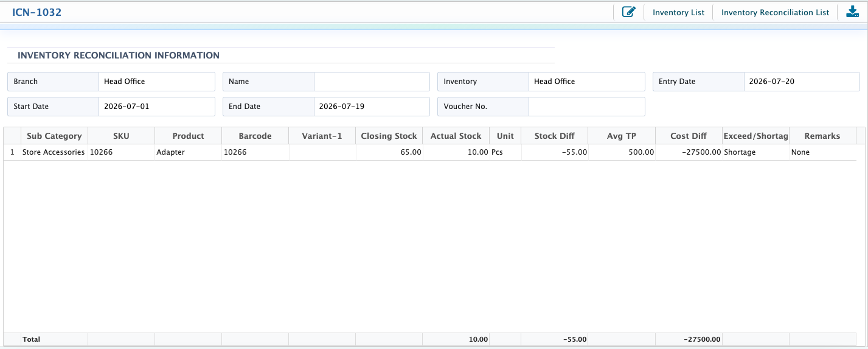The width and height of the screenshot is (868, 349).
Task: Click the Inventory field showing Head Office
Action: 587,82
